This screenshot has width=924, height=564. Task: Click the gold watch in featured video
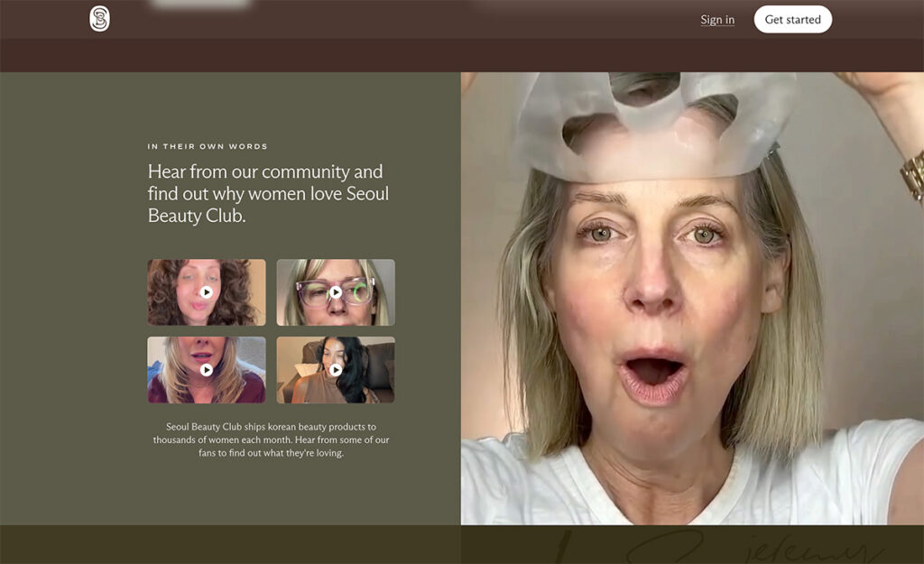912,174
